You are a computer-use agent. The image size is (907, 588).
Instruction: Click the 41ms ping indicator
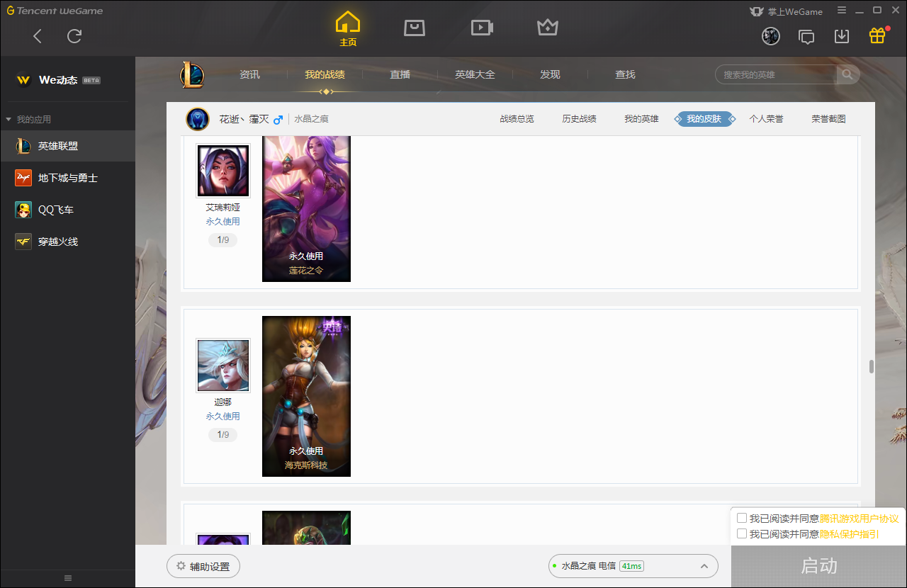point(631,566)
